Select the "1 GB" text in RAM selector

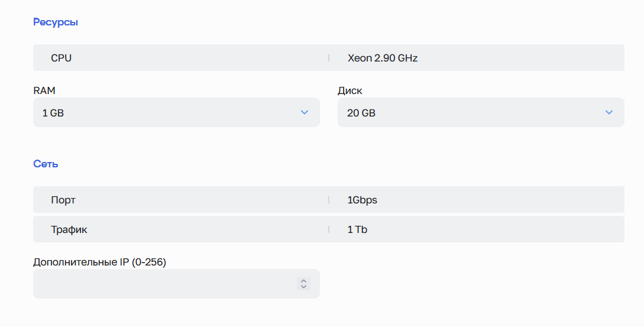(x=53, y=113)
